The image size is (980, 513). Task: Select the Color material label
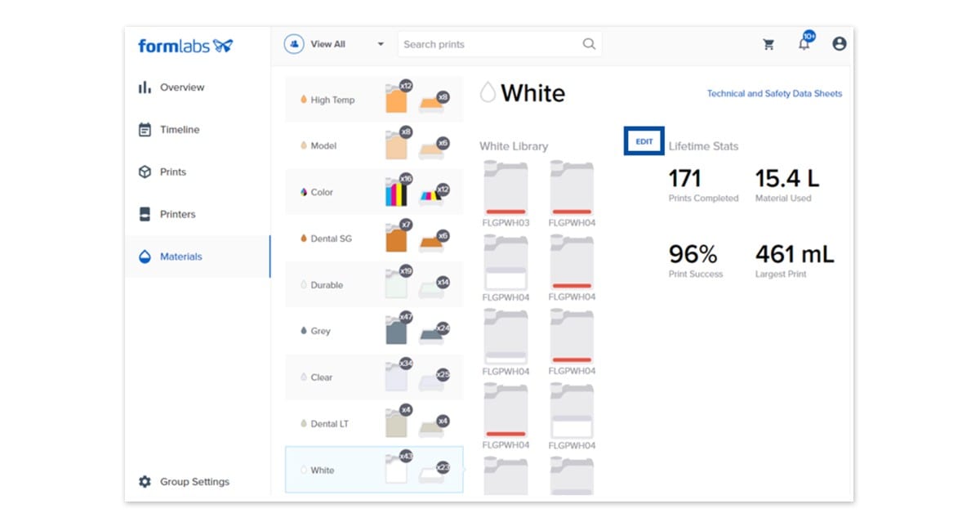(x=322, y=193)
